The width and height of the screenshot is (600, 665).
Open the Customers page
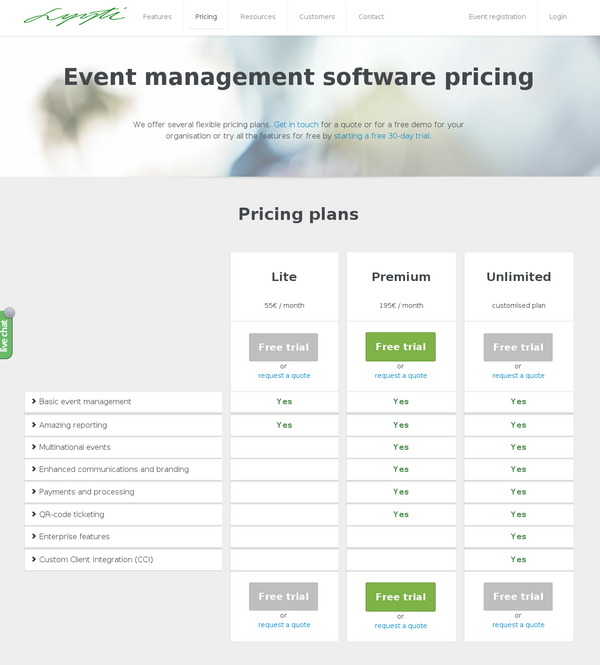coord(317,17)
